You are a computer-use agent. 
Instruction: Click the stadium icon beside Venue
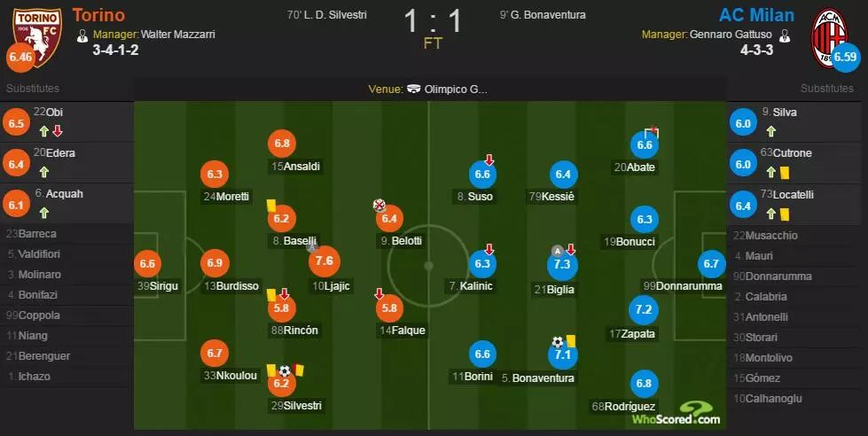coord(413,90)
